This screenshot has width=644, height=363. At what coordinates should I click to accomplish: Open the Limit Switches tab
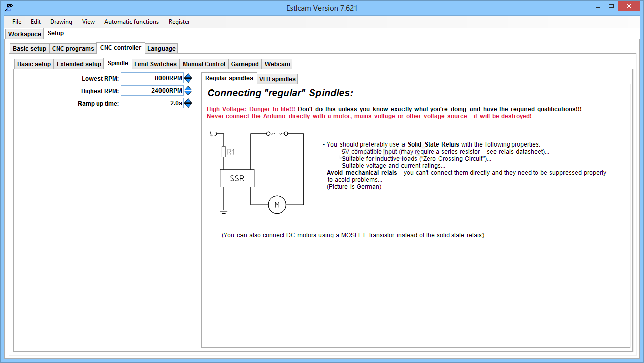[x=155, y=64]
